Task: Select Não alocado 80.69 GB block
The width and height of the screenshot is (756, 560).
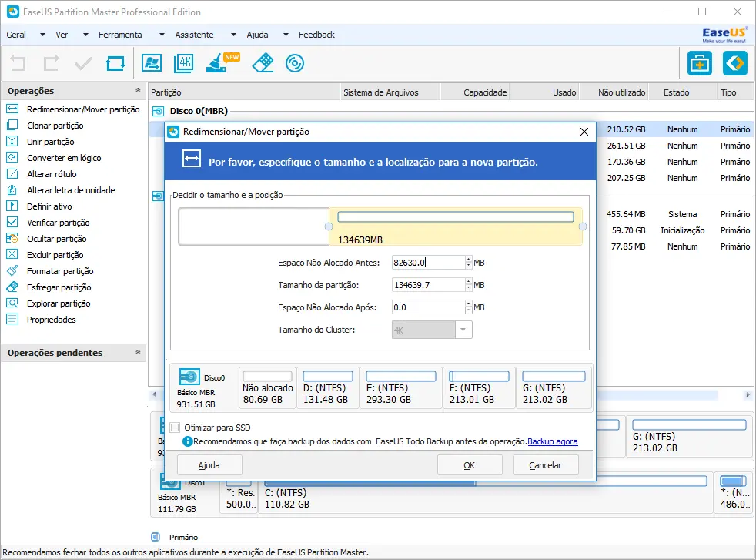Action: click(268, 388)
